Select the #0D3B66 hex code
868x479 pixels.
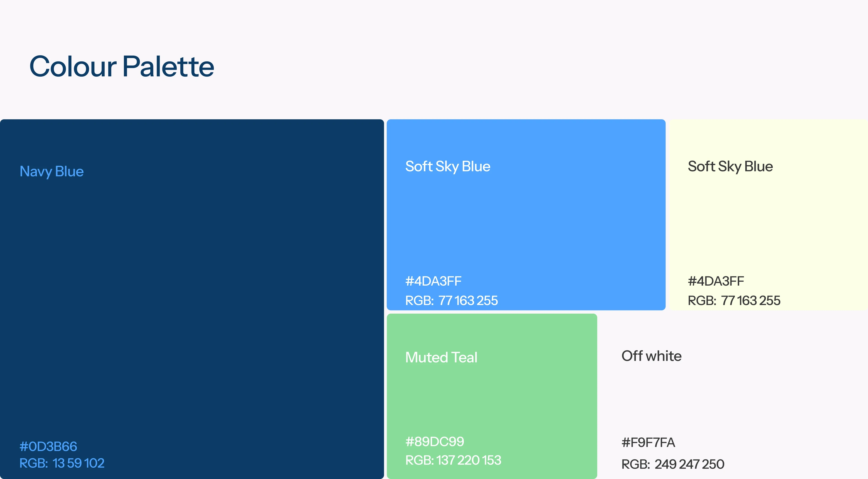click(x=48, y=446)
